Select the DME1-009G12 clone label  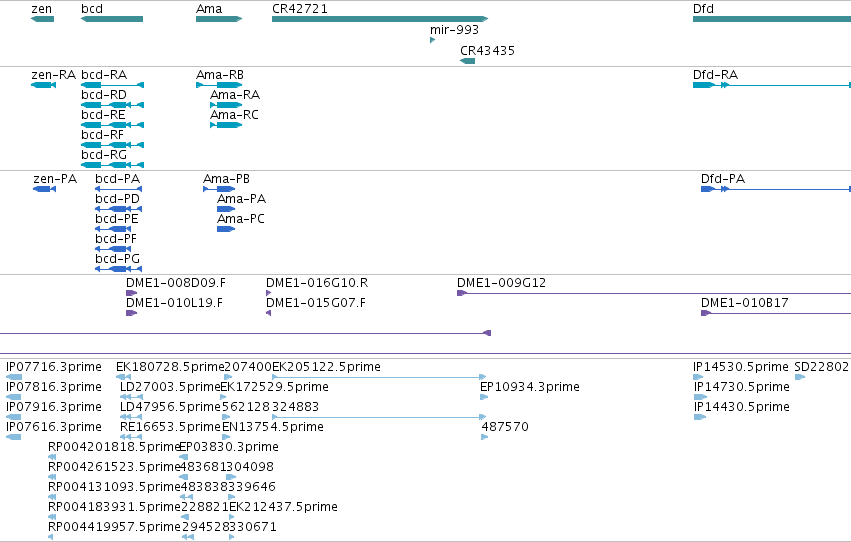(x=501, y=283)
